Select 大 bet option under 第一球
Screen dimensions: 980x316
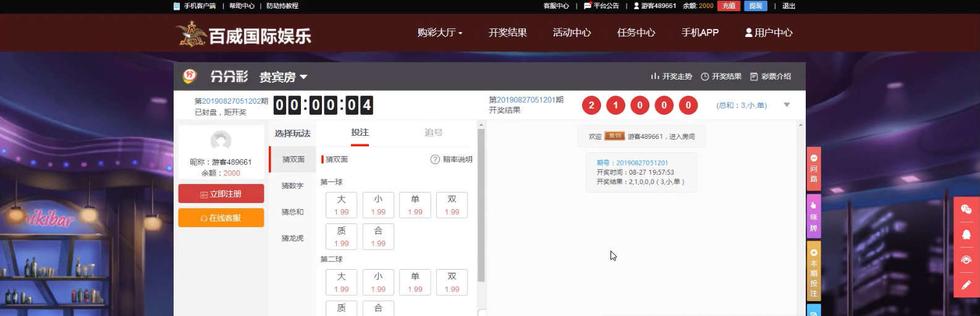point(341,205)
